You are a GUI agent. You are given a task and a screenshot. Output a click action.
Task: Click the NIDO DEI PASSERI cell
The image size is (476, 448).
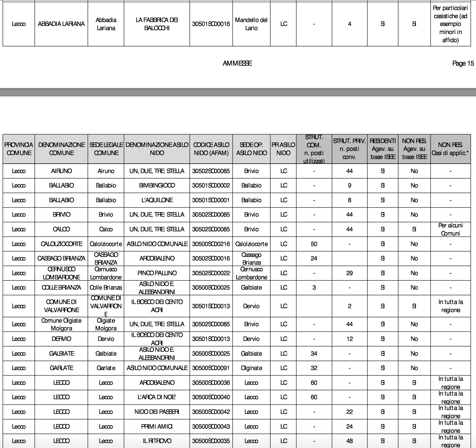[x=157, y=412]
